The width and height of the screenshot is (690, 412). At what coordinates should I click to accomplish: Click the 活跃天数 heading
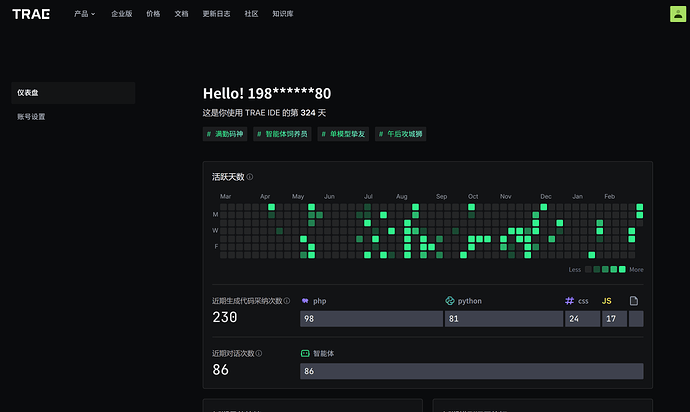click(x=228, y=177)
